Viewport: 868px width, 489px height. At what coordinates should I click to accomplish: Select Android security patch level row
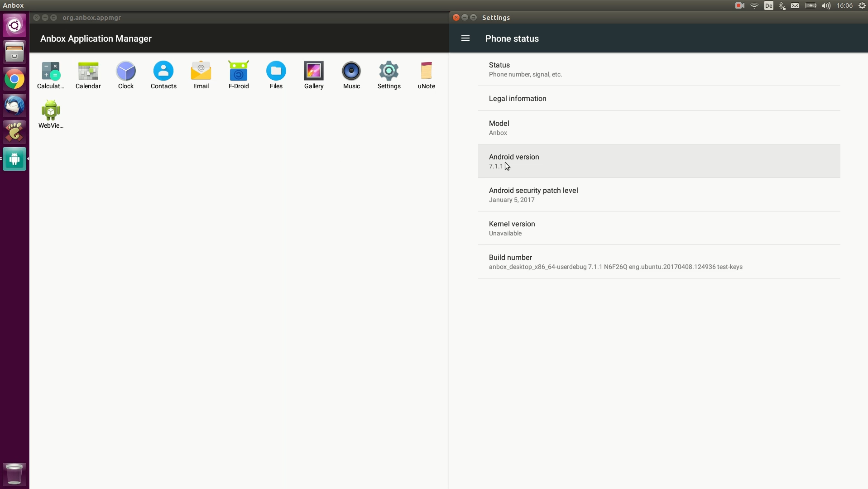[659, 195]
